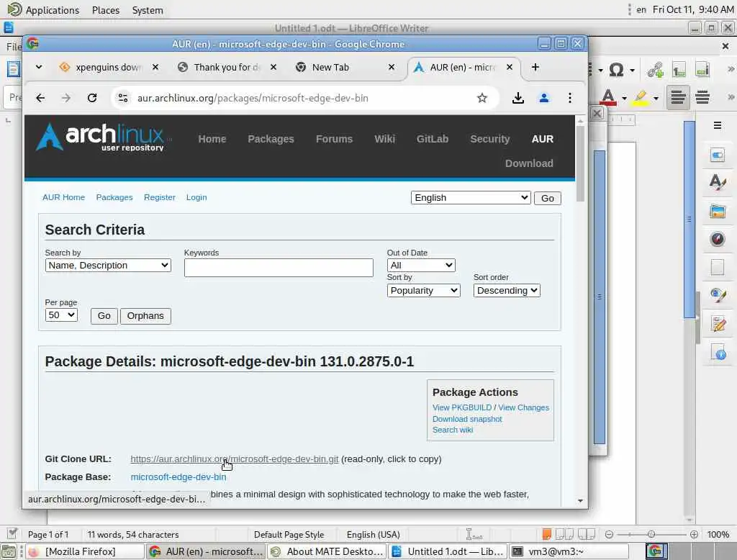Center align icon in Writer toolbar

702,97
